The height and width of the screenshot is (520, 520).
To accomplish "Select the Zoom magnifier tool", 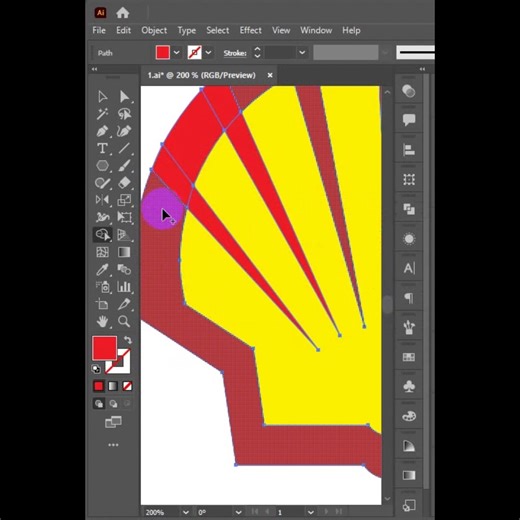I will (124, 321).
